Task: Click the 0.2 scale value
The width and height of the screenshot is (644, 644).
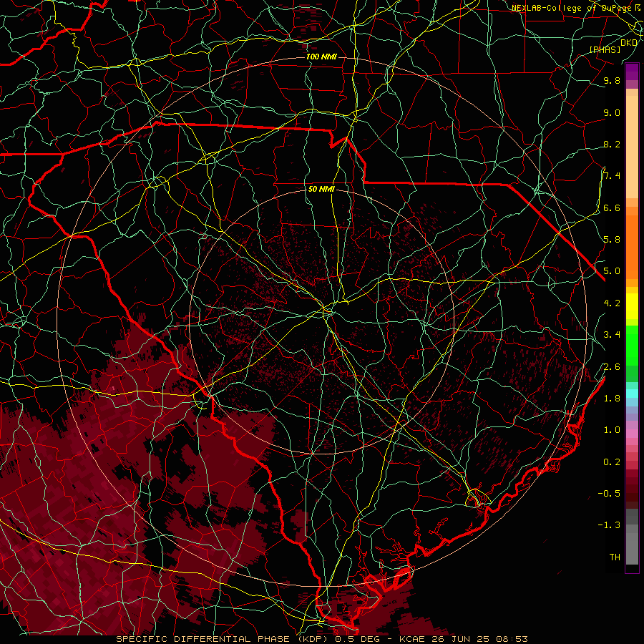Action: pyautogui.click(x=612, y=462)
